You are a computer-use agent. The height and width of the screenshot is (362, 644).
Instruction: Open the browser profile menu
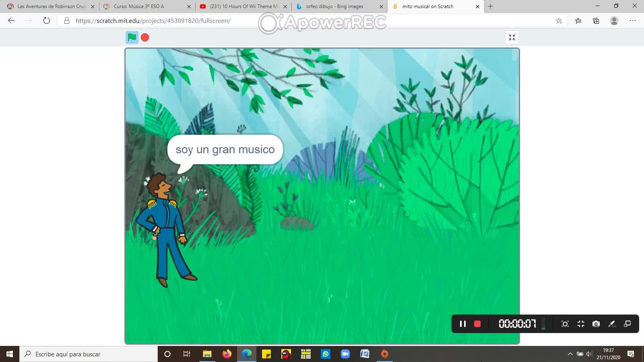pos(614,21)
